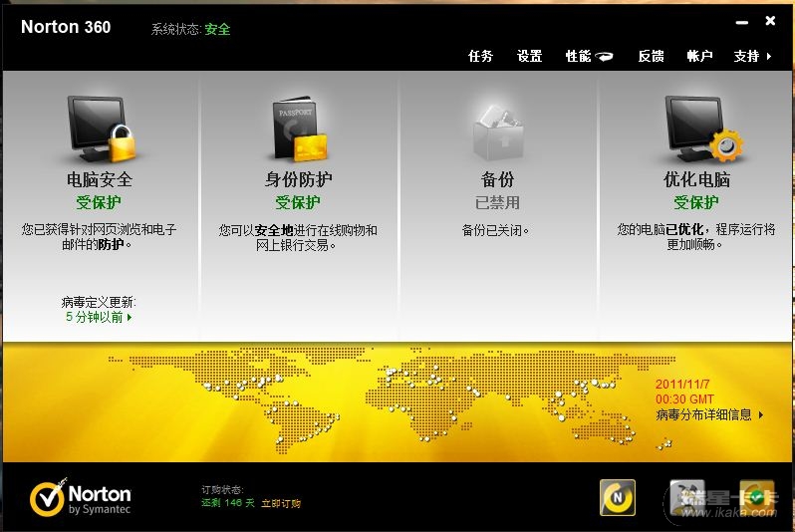The image size is (795, 532).
Task: Open the 病毒分布详细信息 link
Action: pos(709,414)
